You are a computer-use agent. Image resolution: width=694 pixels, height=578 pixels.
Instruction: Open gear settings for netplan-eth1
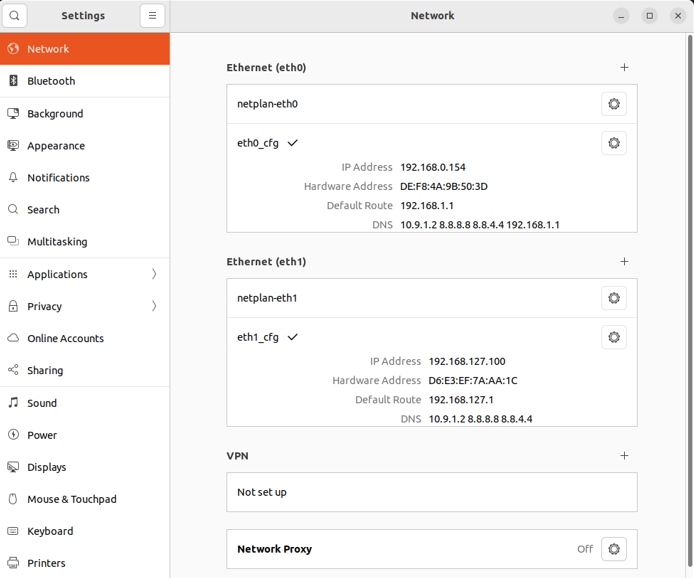[614, 298]
